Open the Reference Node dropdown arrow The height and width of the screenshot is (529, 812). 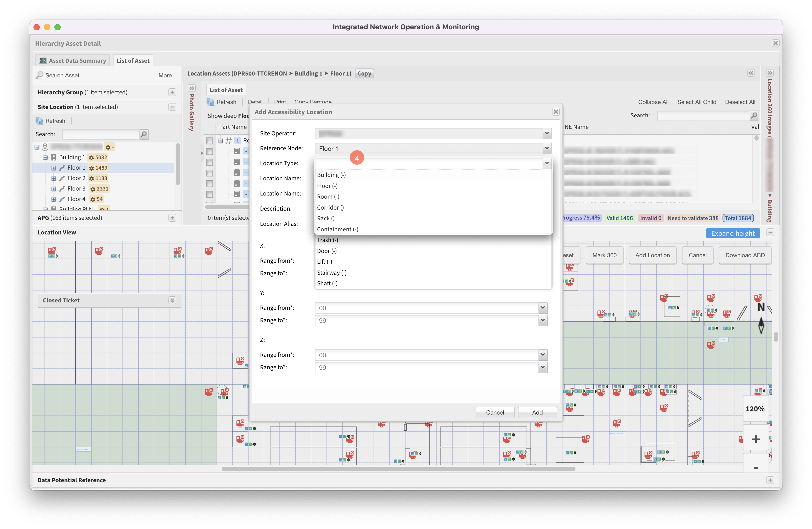[546, 148]
